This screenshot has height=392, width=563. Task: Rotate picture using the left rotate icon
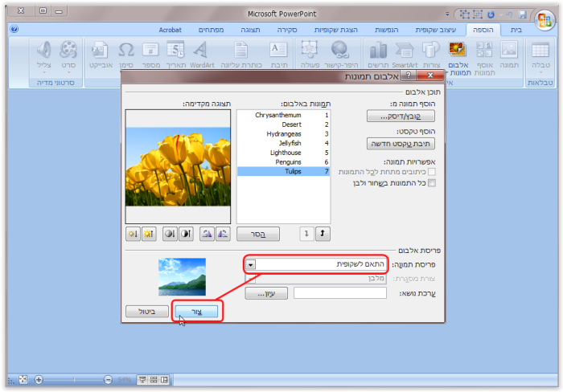[x=206, y=234]
